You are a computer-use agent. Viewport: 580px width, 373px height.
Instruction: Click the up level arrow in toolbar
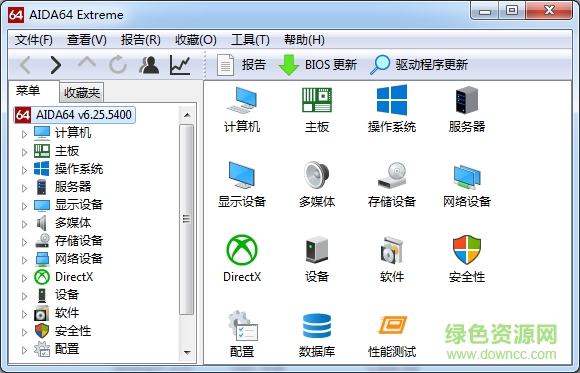(87, 63)
